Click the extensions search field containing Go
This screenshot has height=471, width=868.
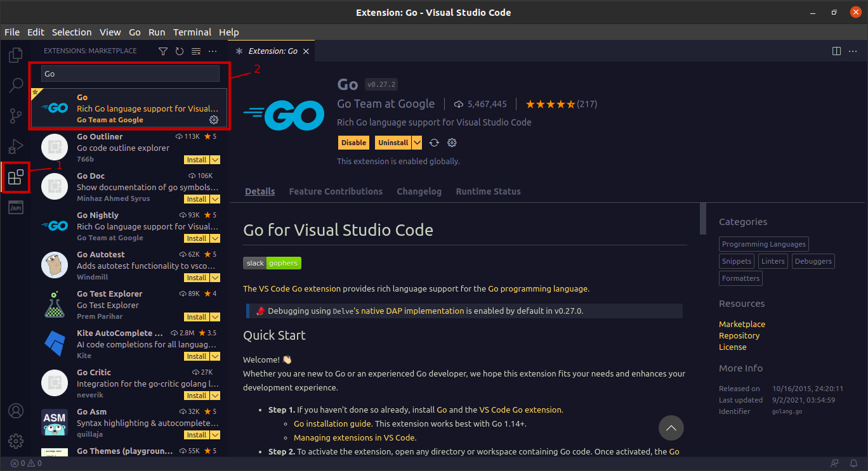(130, 74)
